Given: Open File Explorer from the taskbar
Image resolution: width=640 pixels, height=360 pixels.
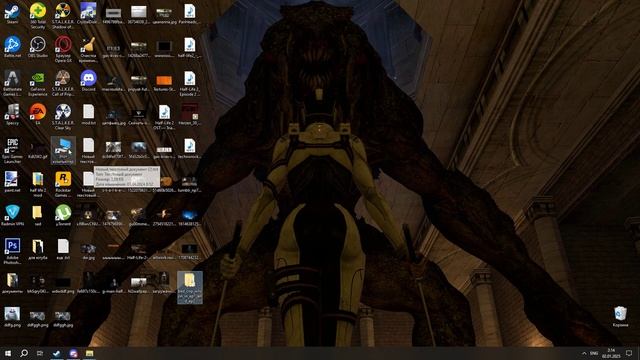Looking at the screenshot, I should pos(90,353).
